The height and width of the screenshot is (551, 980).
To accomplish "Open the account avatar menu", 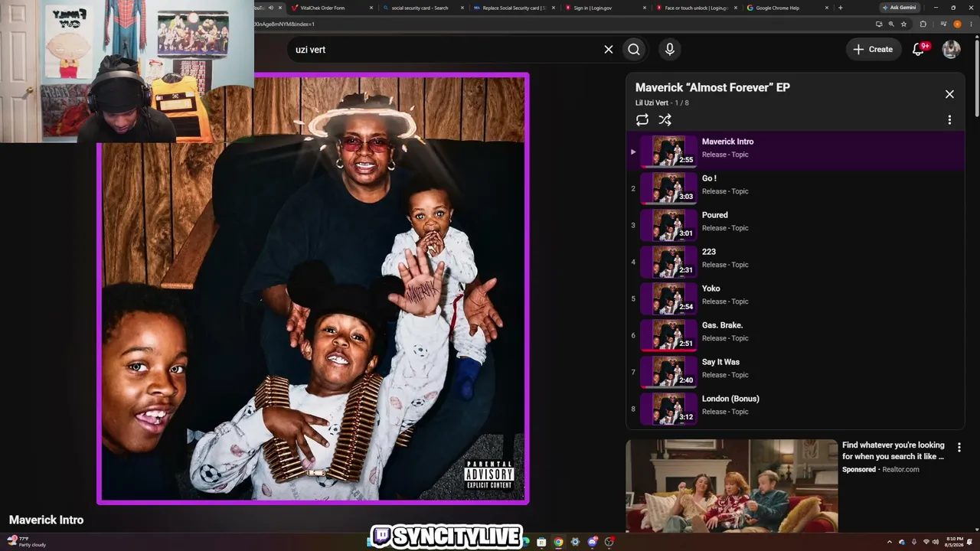I will point(951,49).
